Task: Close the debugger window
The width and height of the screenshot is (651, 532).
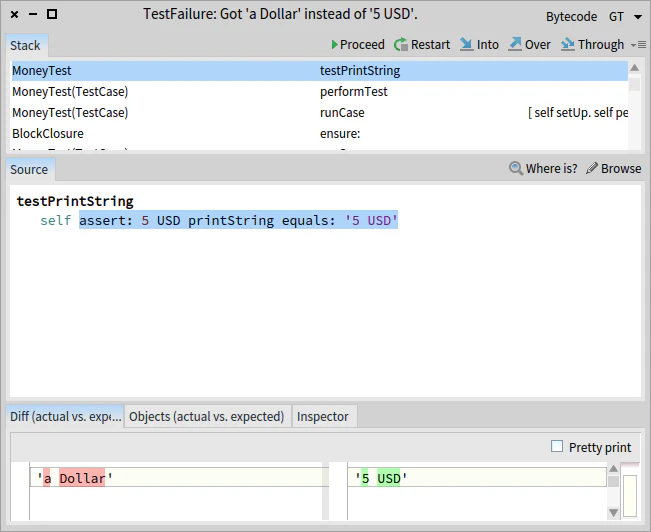Action: pos(15,15)
